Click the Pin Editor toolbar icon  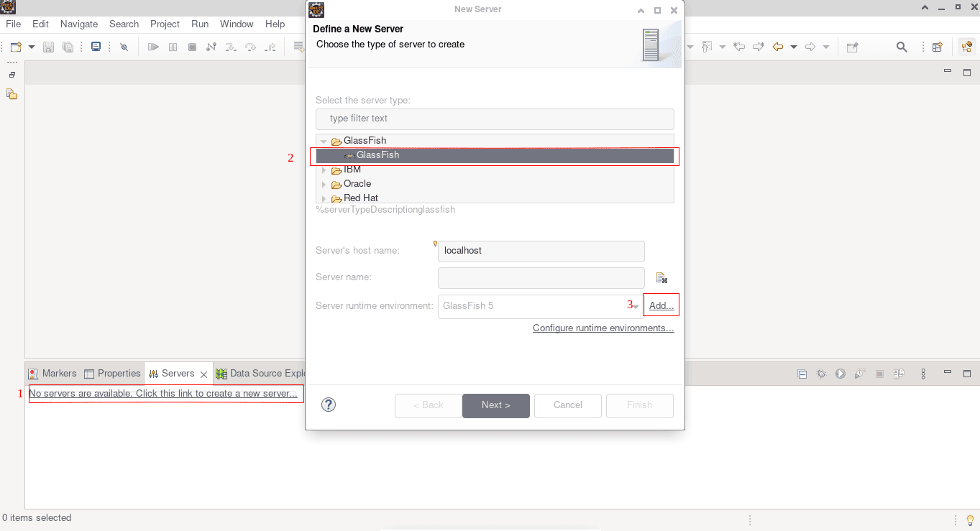point(852,47)
